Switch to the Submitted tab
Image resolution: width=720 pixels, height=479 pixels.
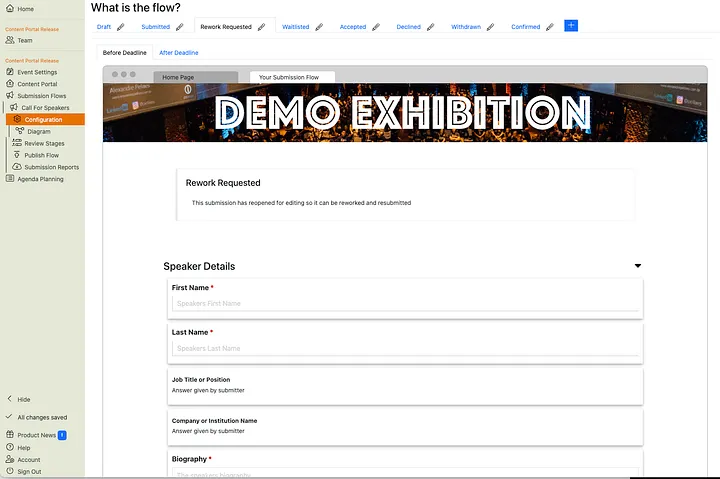click(156, 27)
